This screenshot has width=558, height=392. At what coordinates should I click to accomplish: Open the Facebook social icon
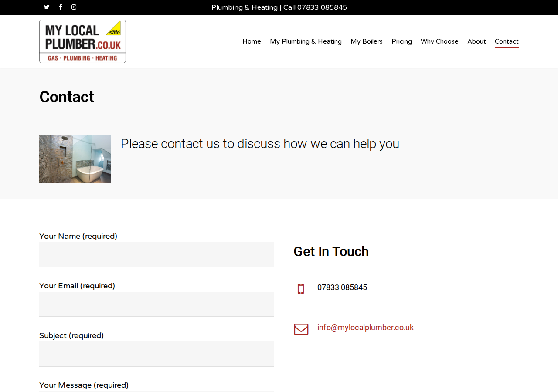pos(61,7)
